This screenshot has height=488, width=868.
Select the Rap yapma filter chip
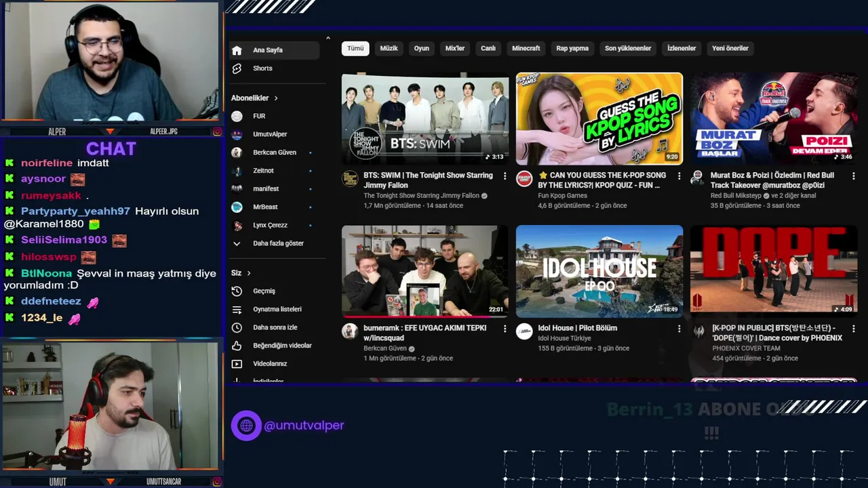click(x=572, y=49)
